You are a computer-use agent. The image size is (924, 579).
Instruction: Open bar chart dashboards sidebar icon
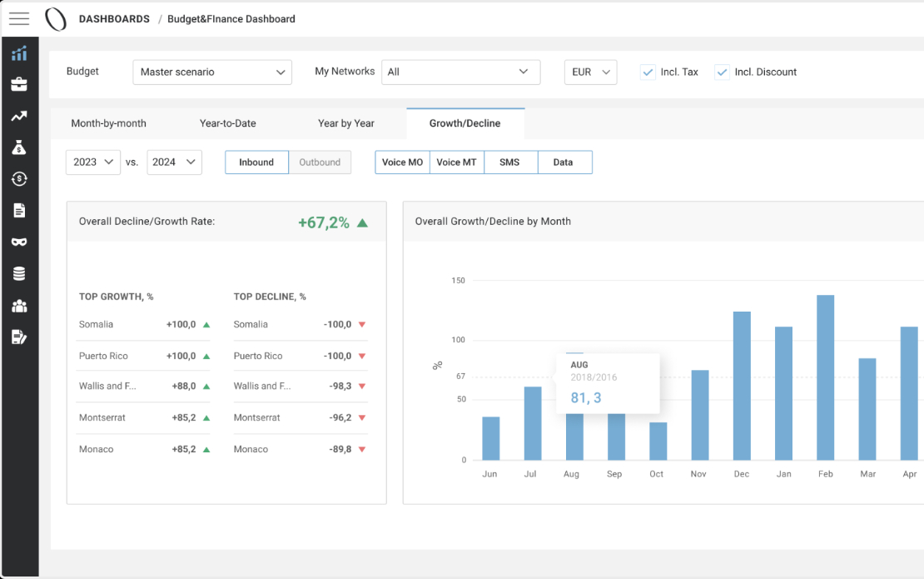click(19, 53)
